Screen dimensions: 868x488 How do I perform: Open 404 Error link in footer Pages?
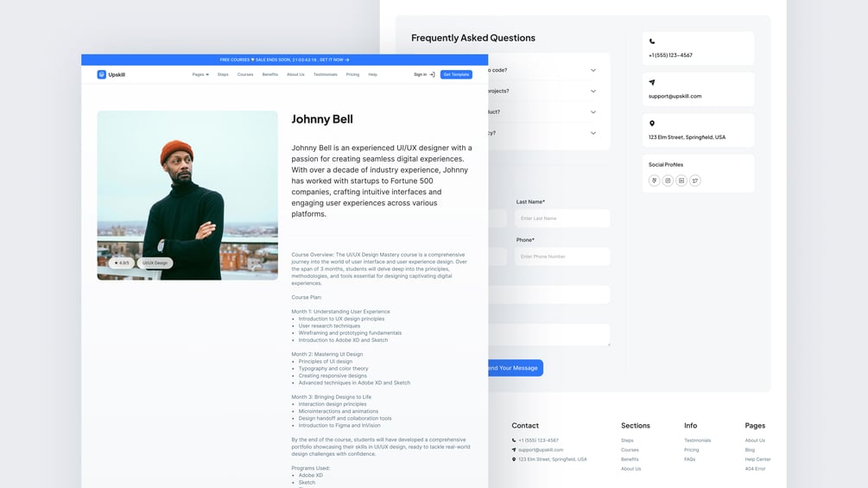click(x=755, y=469)
